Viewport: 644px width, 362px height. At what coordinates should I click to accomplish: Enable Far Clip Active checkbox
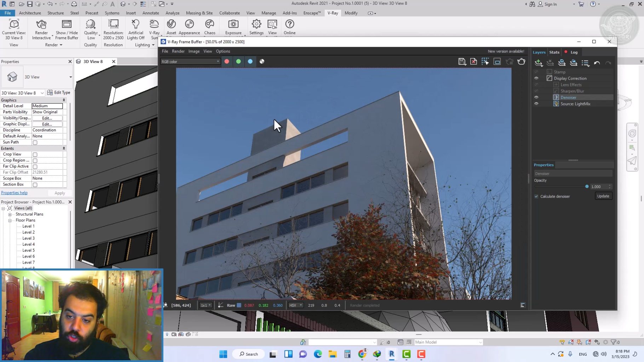coord(35,167)
